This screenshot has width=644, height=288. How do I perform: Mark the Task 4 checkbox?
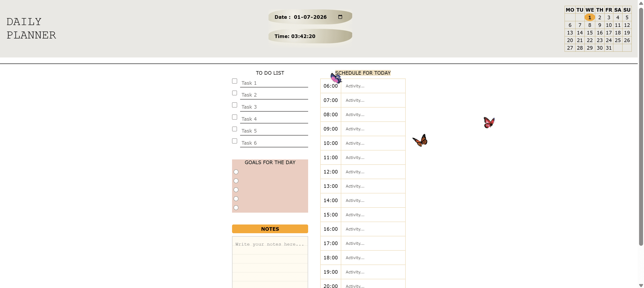coord(235,117)
